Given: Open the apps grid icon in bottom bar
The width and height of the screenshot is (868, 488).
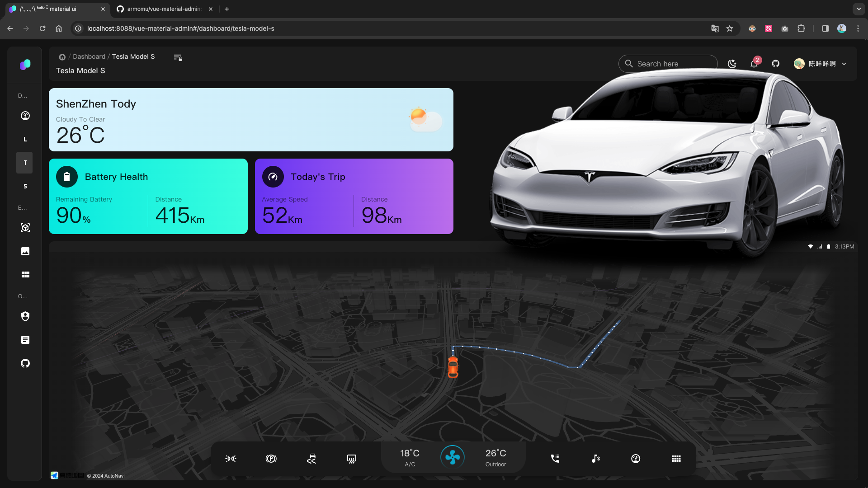Looking at the screenshot, I should click(676, 459).
